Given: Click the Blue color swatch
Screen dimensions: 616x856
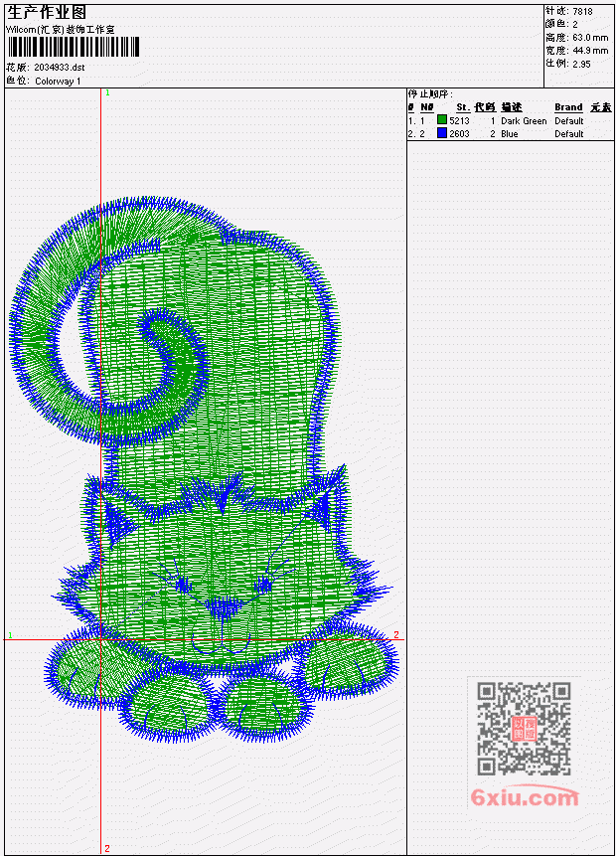Looking at the screenshot, I should click(442, 132).
